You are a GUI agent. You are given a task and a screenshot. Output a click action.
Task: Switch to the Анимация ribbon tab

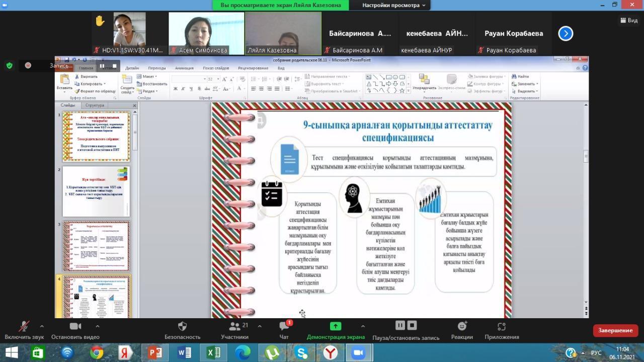pos(184,68)
